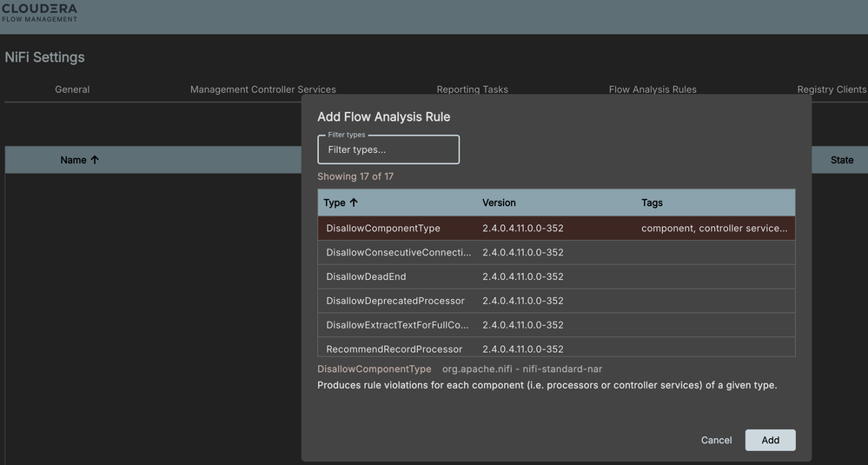
Task: Choose the DisallowConsecutiveConnecti... rule row
Action: point(398,252)
